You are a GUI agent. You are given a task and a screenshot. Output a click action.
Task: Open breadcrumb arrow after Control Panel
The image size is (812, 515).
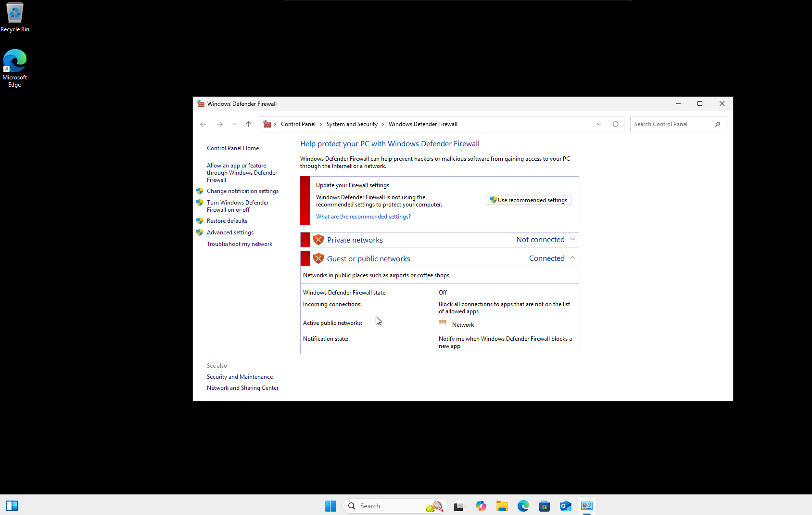(x=321, y=124)
